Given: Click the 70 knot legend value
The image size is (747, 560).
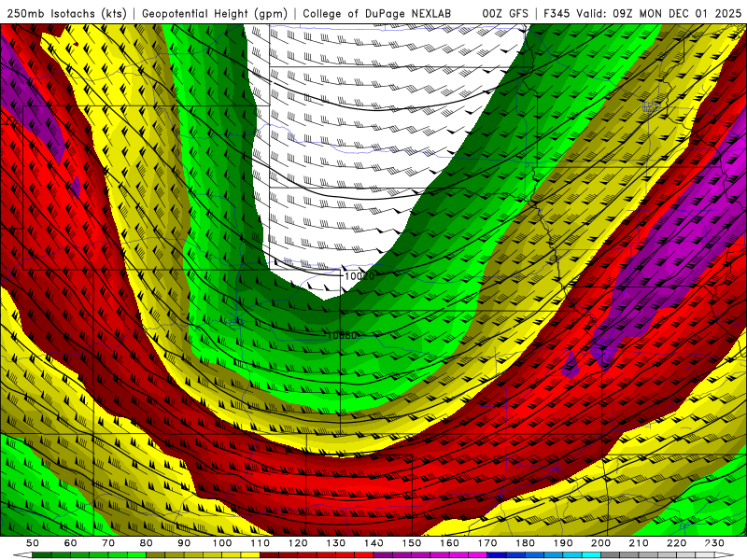Looking at the screenshot, I should (x=108, y=543).
